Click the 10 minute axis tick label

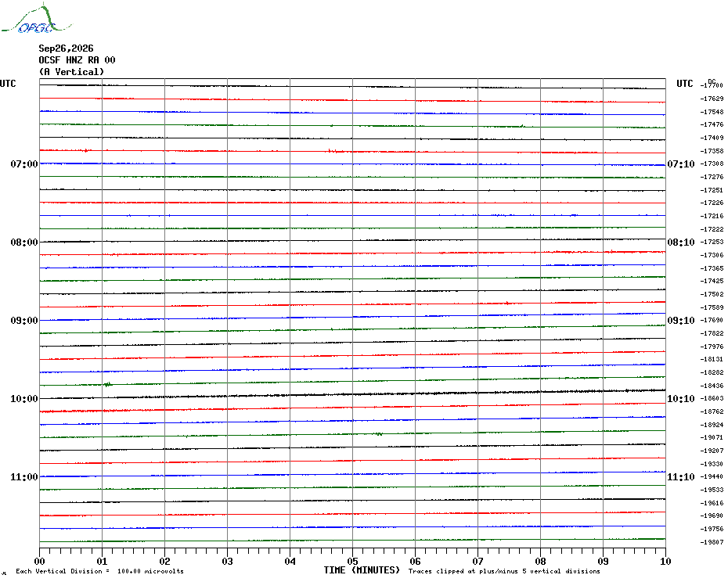point(665,561)
